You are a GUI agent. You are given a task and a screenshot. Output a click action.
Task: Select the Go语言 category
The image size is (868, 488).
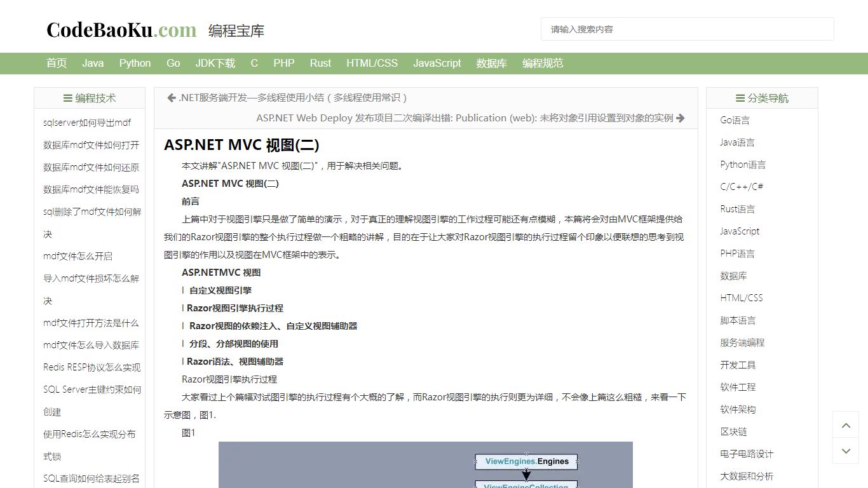click(x=735, y=120)
